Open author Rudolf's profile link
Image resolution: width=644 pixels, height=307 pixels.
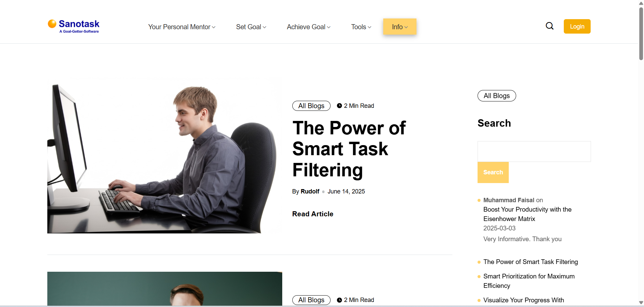coord(310,191)
